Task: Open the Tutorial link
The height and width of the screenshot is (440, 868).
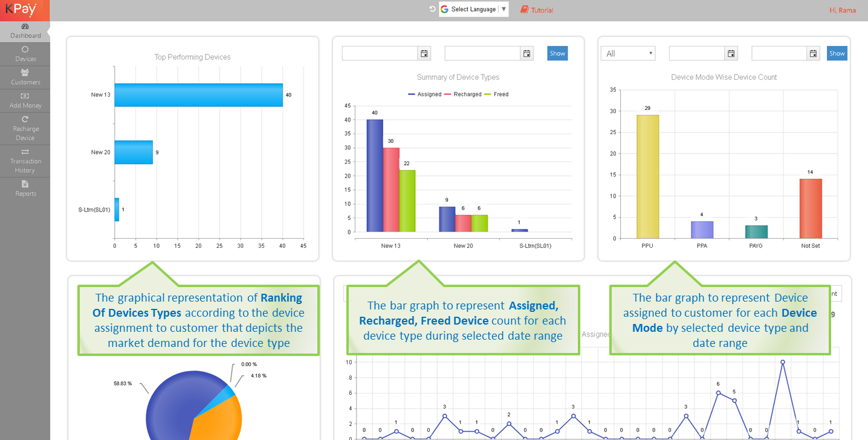Action: click(537, 10)
